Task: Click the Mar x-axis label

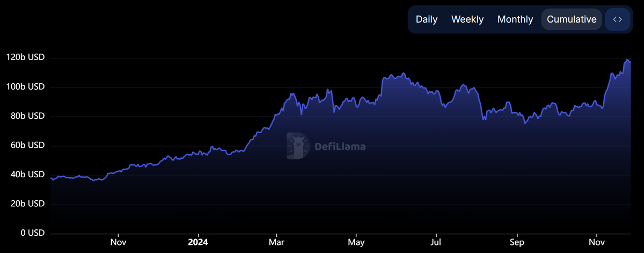Action: pos(276,242)
